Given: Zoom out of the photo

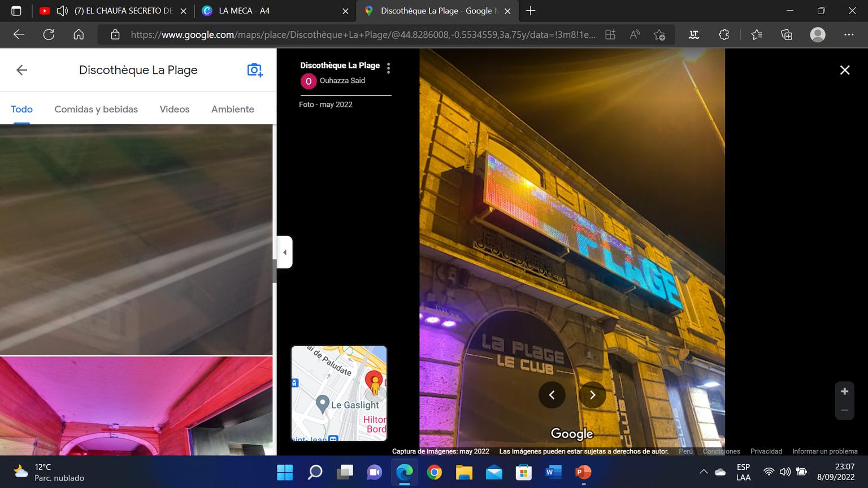Looking at the screenshot, I should 845,411.
